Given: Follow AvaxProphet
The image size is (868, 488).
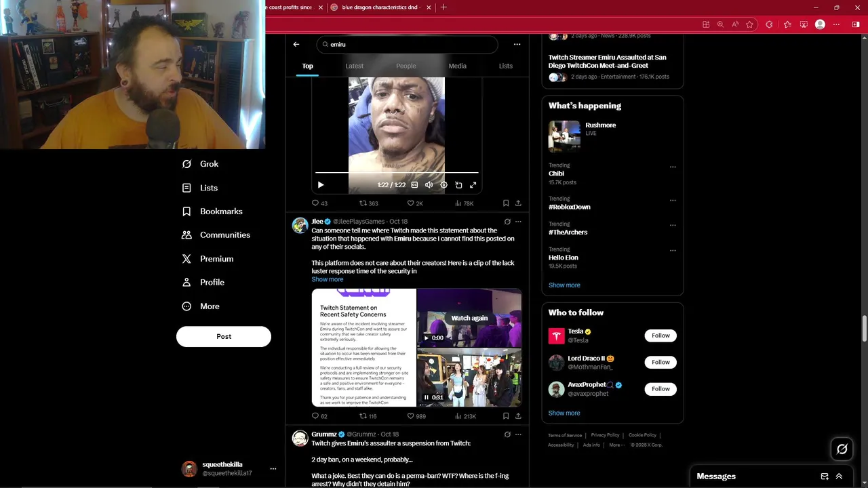Looking at the screenshot, I should tap(660, 389).
